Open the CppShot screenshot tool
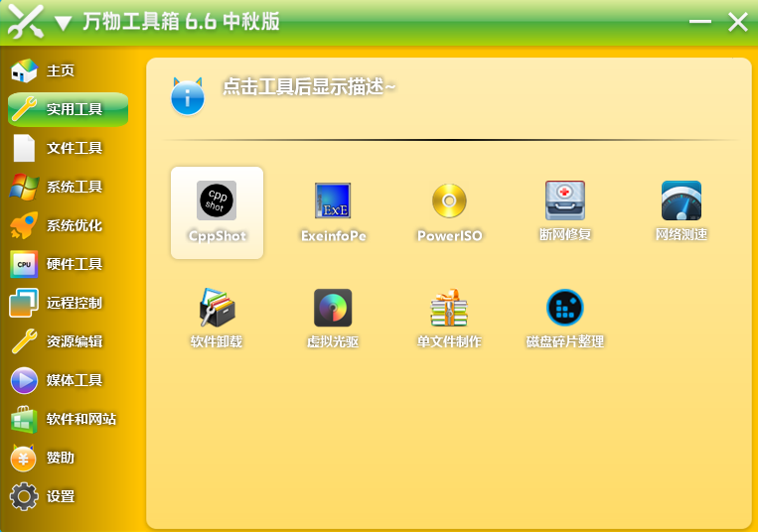758x532 pixels. pyautogui.click(x=217, y=212)
